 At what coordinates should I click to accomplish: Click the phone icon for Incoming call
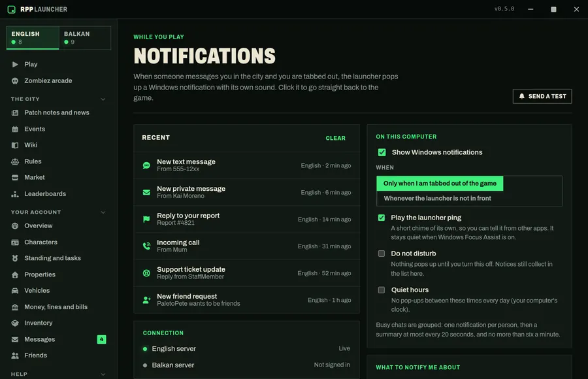146,246
